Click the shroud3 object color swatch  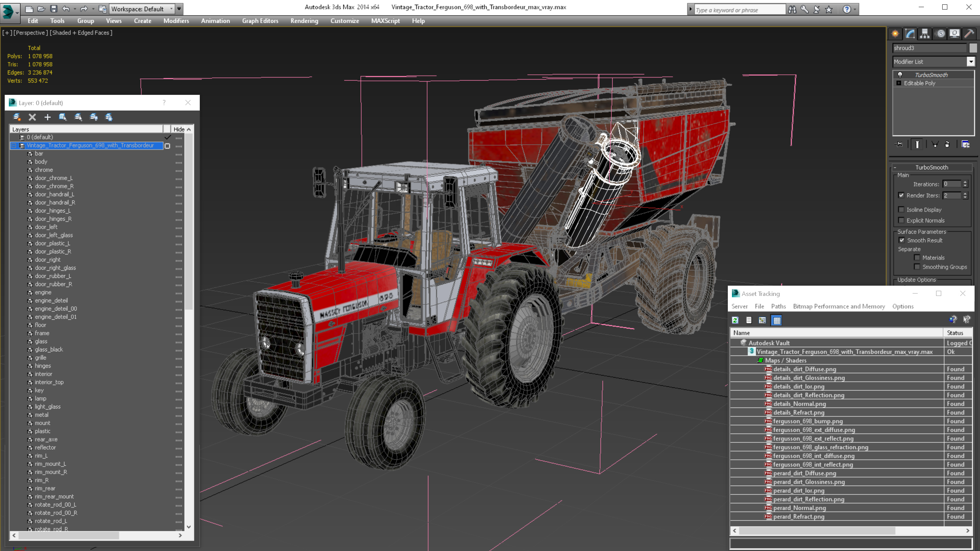973,48
